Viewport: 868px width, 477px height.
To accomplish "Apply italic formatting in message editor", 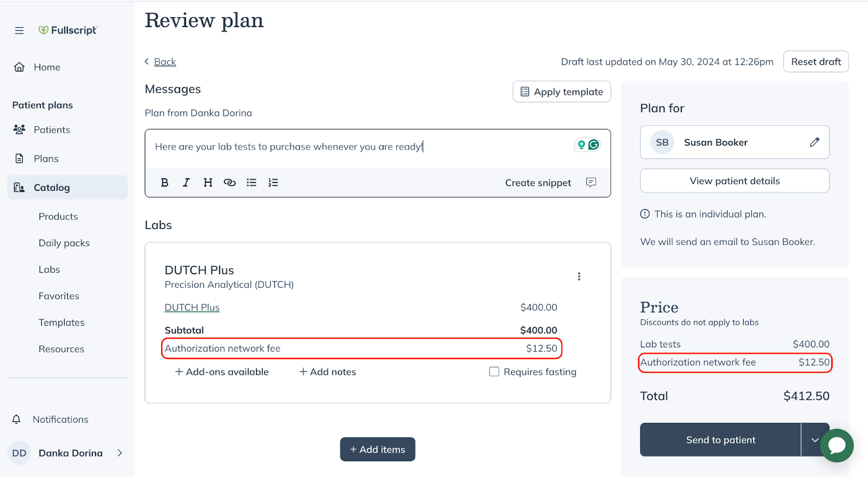I will click(x=186, y=183).
